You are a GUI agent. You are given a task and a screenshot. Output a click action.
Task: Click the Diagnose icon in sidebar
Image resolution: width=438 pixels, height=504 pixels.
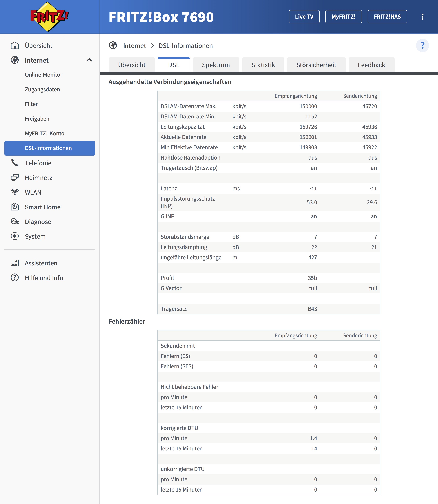15,221
